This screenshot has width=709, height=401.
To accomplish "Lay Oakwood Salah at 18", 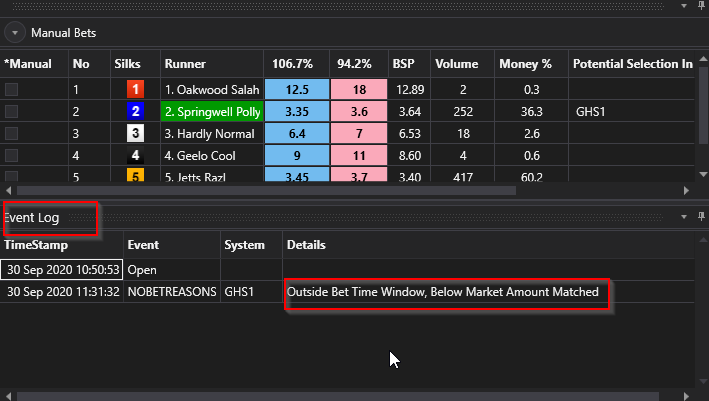I will coord(359,90).
